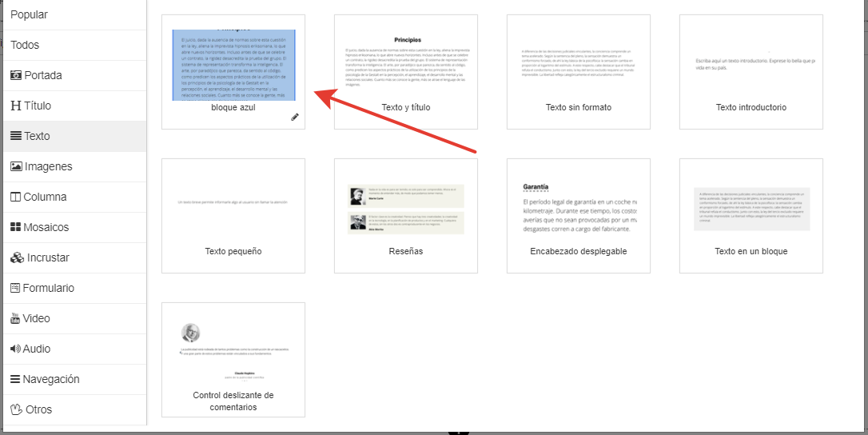
Task: Pick Control deslizante de comentarios preview
Action: pos(233,351)
